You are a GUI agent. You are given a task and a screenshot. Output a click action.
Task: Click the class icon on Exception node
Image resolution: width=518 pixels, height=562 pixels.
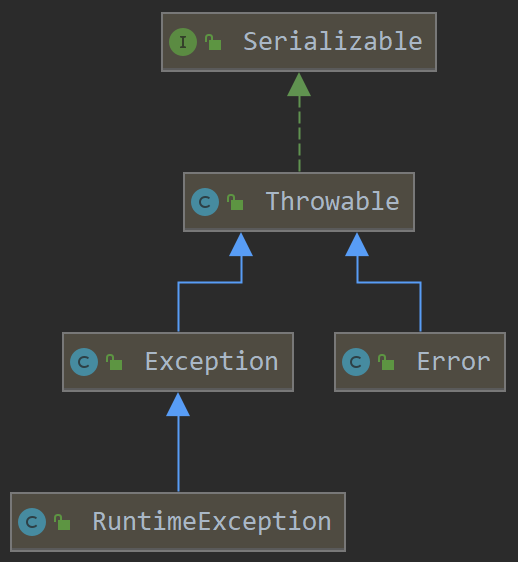[x=84, y=362]
